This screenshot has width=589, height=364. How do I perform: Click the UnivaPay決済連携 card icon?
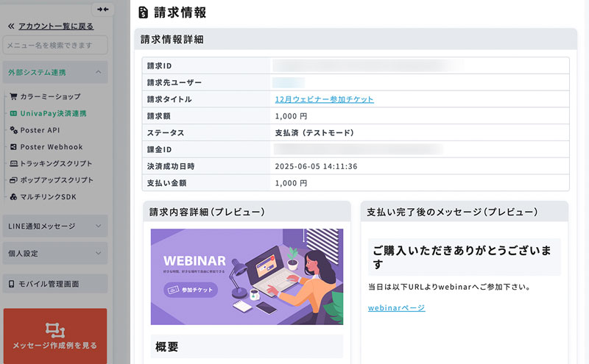[x=13, y=114]
